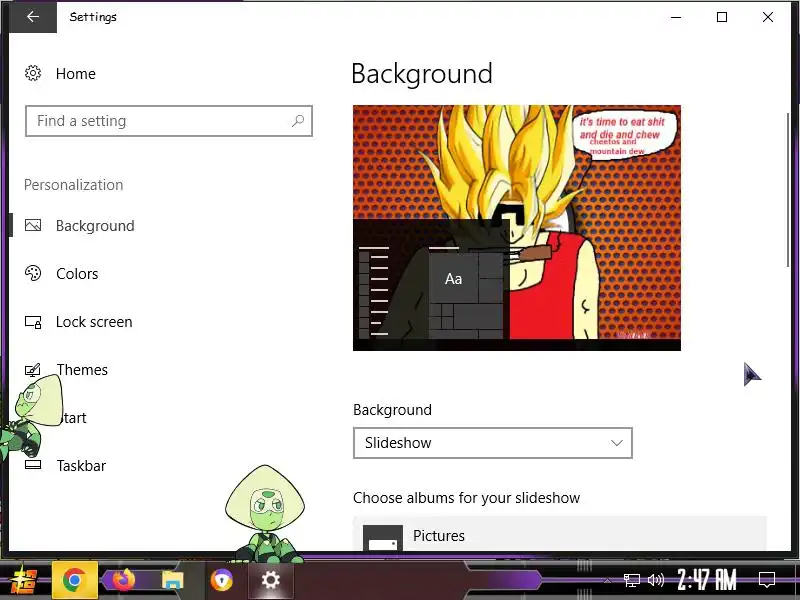Click the volume speaker icon in tray
This screenshot has height=600, width=800.
pyautogui.click(x=656, y=580)
